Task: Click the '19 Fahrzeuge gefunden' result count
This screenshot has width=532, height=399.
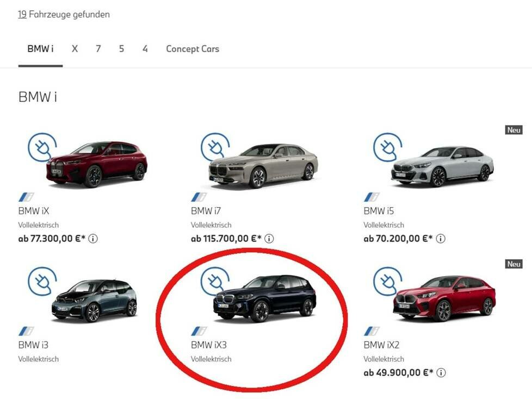Action: coord(64,14)
